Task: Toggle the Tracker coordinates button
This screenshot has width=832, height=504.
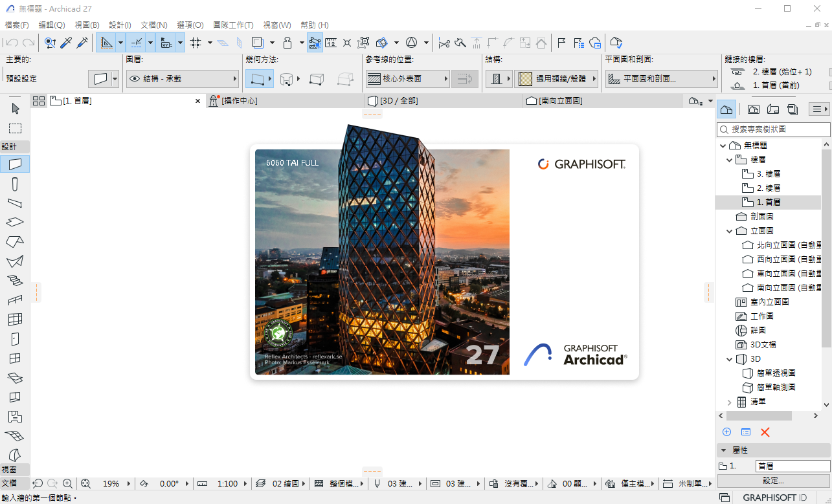Action: tap(166, 43)
